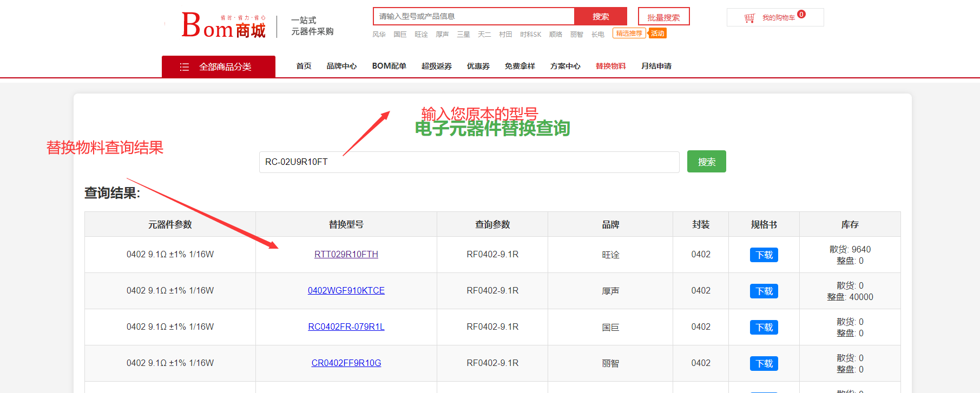Click the orange 活动 tag

[657, 34]
